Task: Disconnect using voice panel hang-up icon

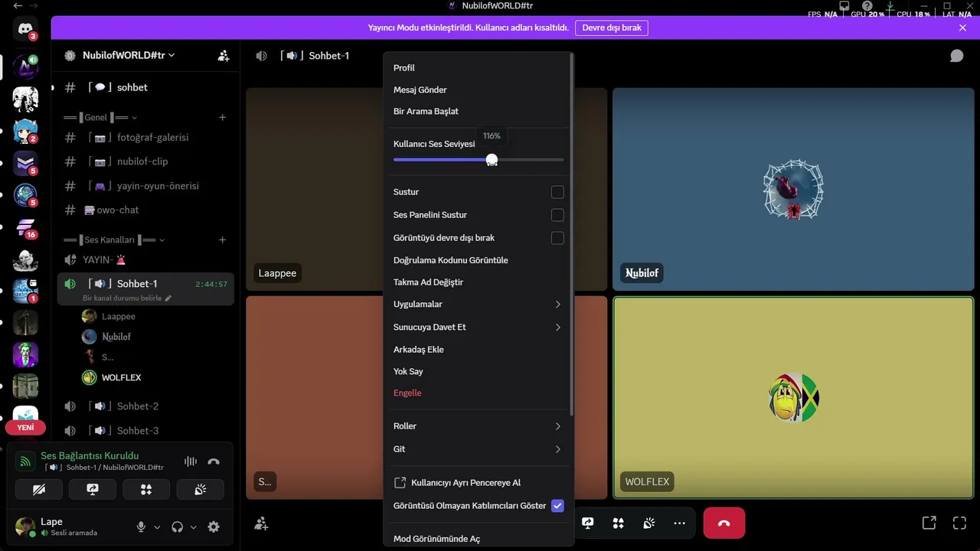Action: (x=214, y=461)
